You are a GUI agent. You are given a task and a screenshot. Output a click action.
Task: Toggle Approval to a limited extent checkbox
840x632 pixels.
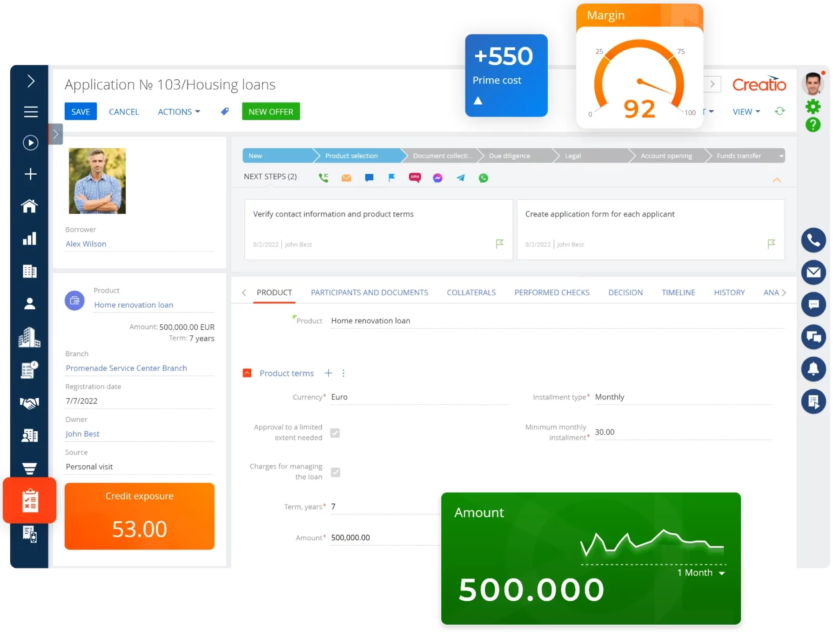335,433
